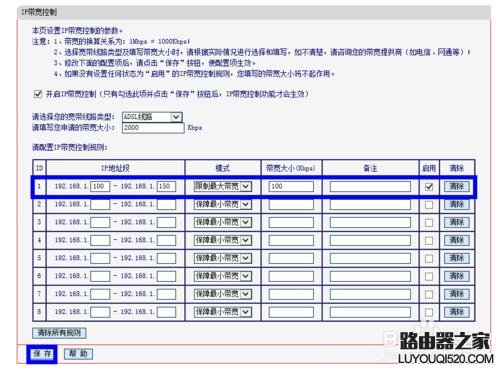Image resolution: width=500 pixels, height=372 pixels.
Task: Click row 5 start IP field
Action: coord(100,258)
